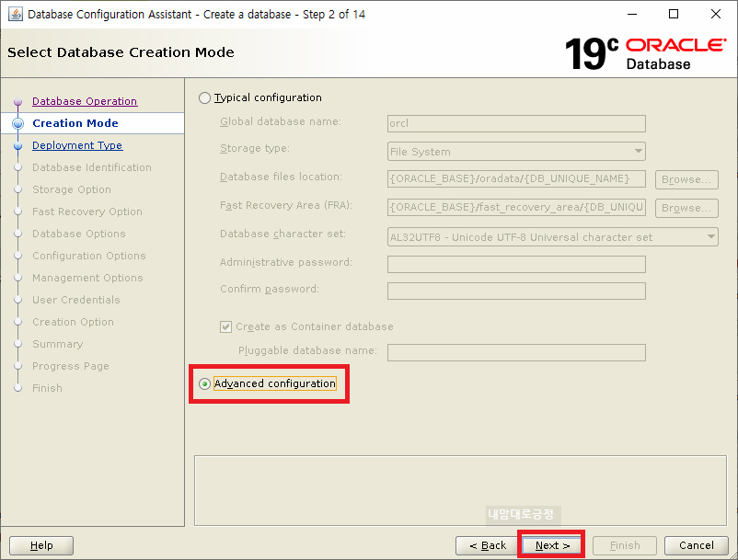Screen dimensions: 738x560
Task: Click the Confirm password field
Action: (516, 291)
